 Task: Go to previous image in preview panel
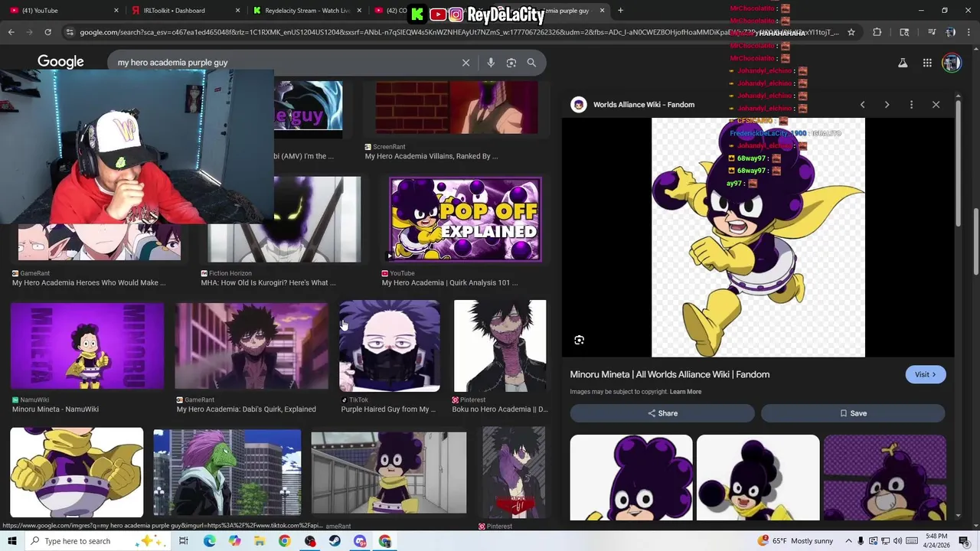[x=862, y=105]
